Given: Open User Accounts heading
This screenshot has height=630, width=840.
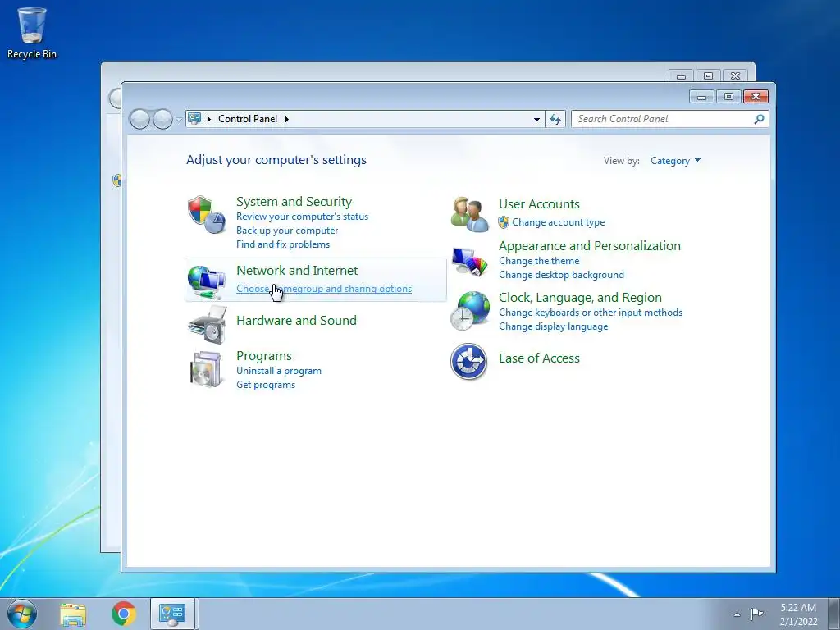Looking at the screenshot, I should click(x=539, y=204).
